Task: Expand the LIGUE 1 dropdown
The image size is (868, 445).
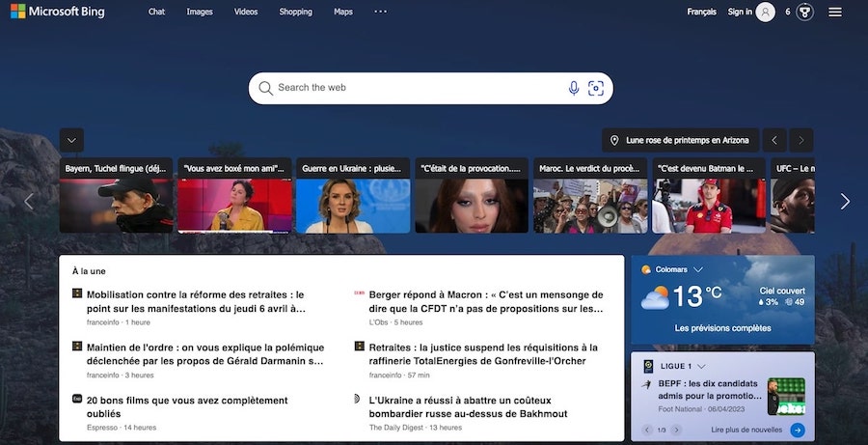Action: pyautogui.click(x=701, y=366)
